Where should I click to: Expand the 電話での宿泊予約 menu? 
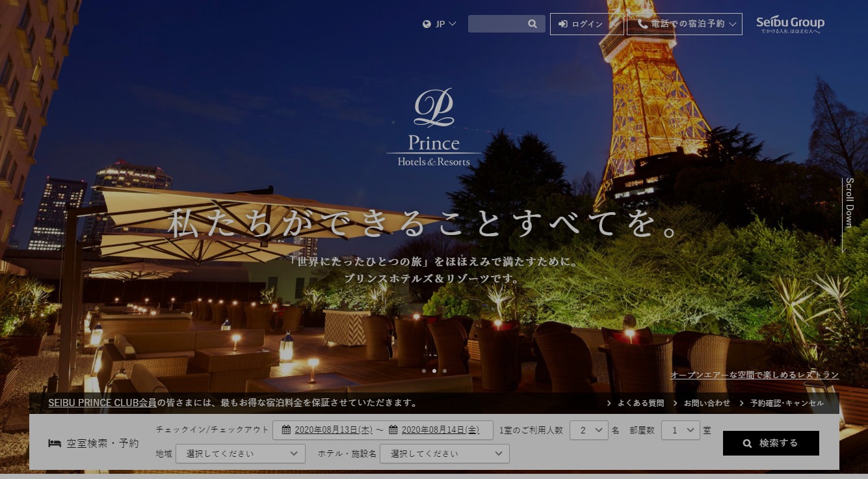[684, 24]
